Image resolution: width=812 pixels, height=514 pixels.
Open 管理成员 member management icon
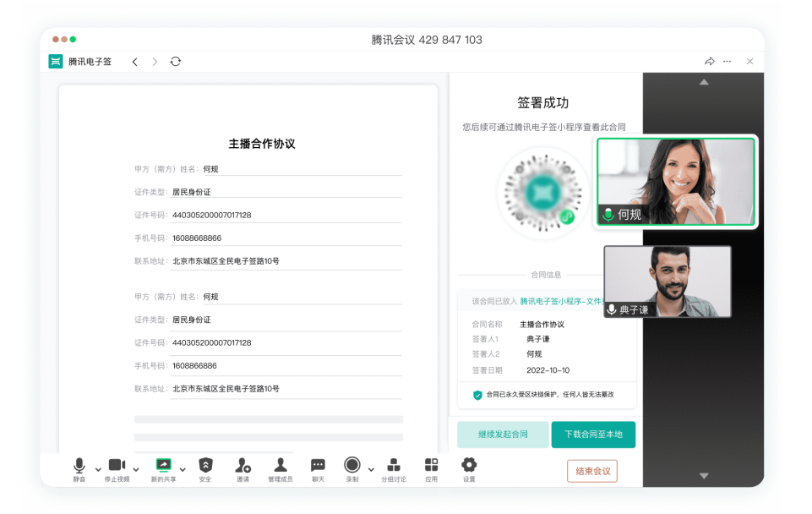point(281,466)
